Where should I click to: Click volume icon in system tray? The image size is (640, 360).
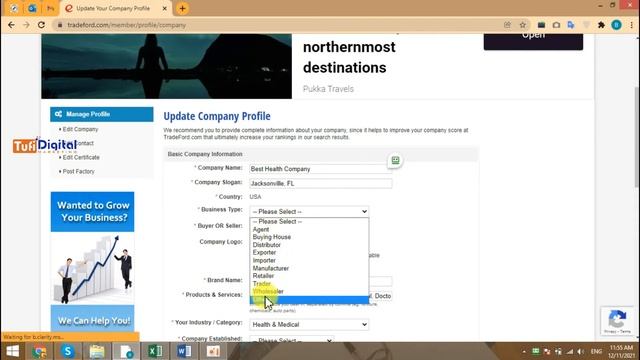pos(581,351)
